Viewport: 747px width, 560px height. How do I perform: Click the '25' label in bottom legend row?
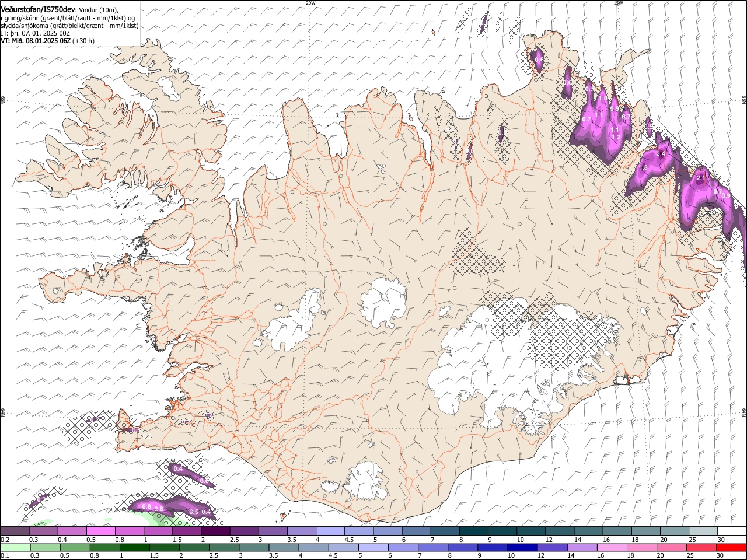(x=690, y=556)
